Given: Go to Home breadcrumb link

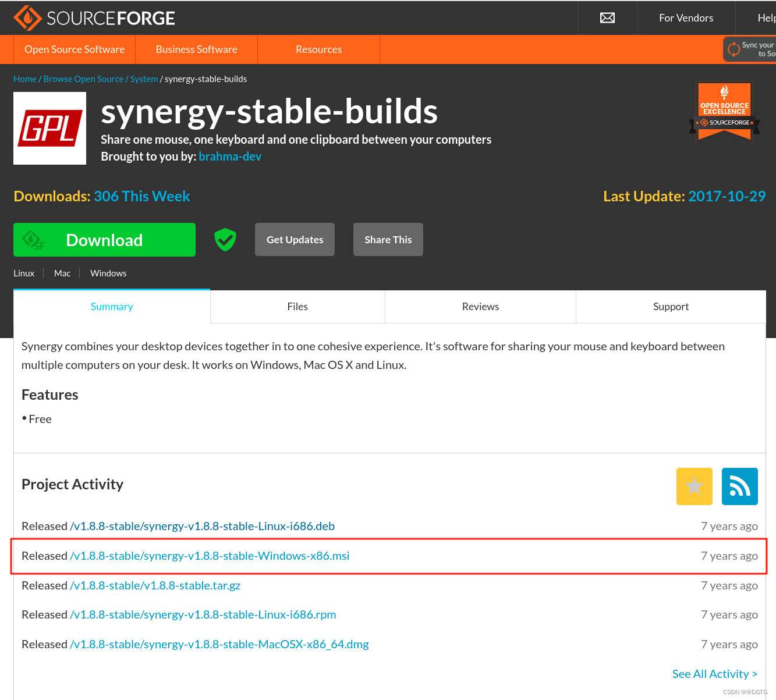Looking at the screenshot, I should coord(25,79).
